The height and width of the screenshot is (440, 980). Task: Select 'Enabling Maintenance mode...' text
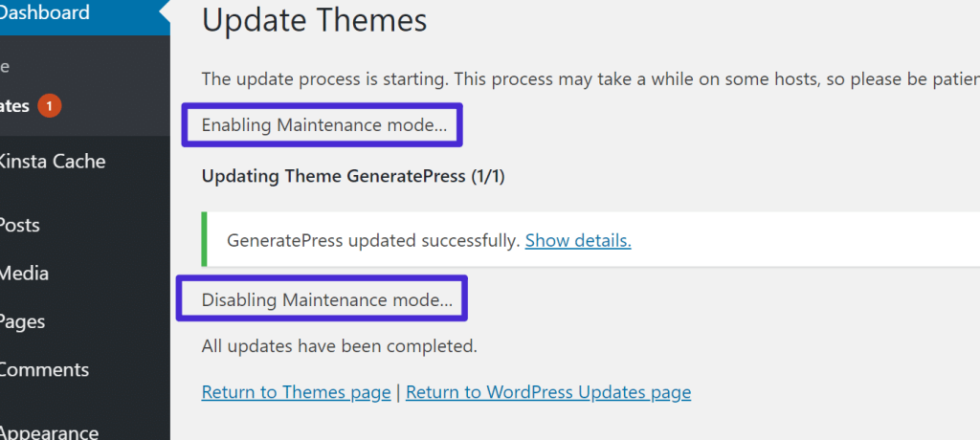pos(324,125)
